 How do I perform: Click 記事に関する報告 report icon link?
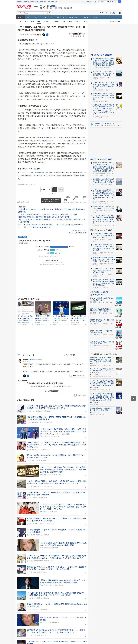point(23,202)
